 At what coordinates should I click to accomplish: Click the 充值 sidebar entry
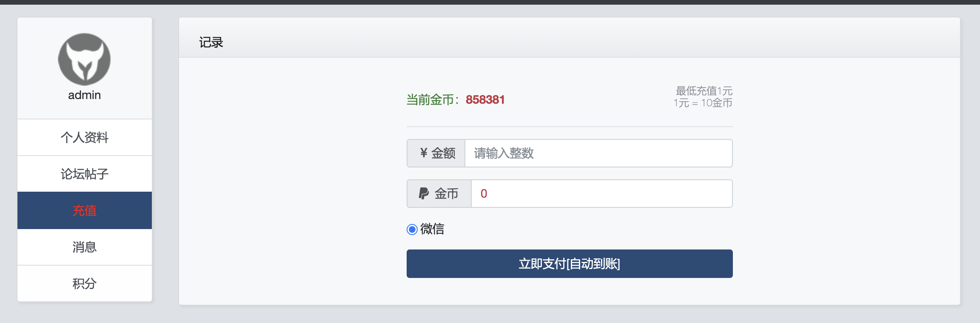(84, 210)
